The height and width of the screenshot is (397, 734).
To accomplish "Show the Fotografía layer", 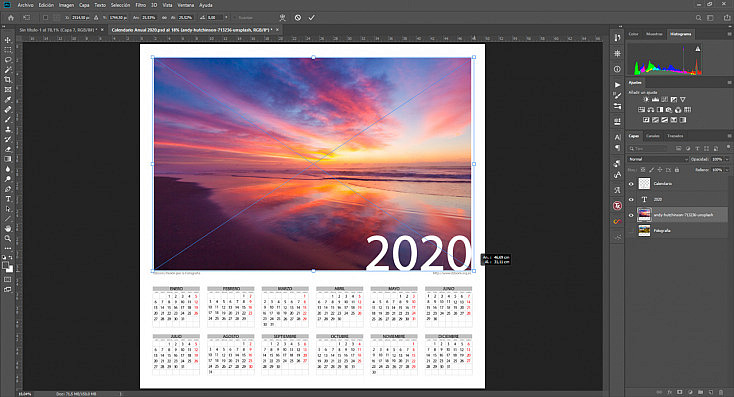I will pyautogui.click(x=631, y=230).
